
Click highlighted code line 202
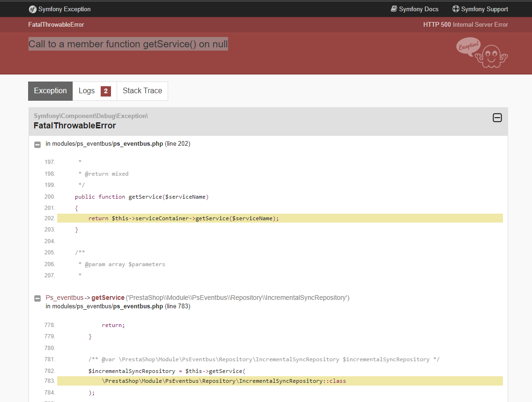(280, 218)
